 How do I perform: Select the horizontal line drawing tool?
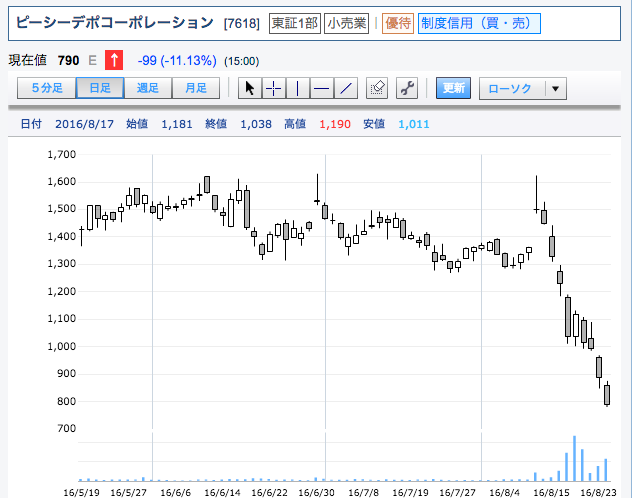(x=321, y=88)
